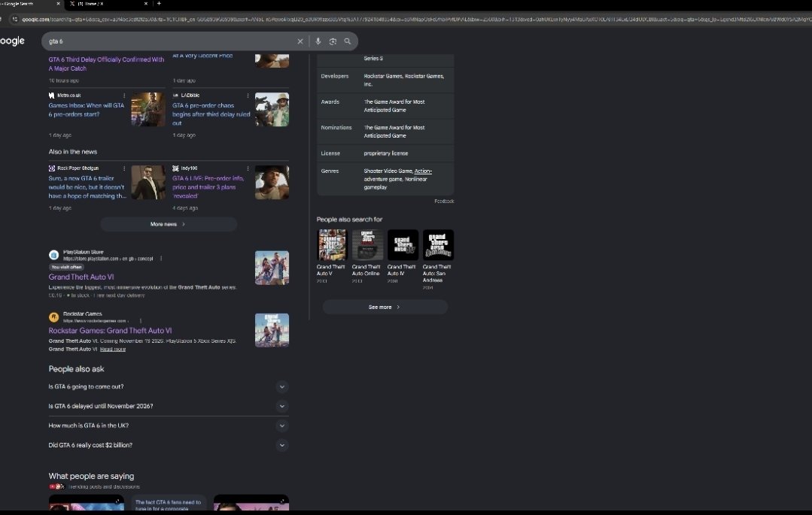Click the PlayStation Store favicon
This screenshot has height=515, width=812.
[53, 255]
